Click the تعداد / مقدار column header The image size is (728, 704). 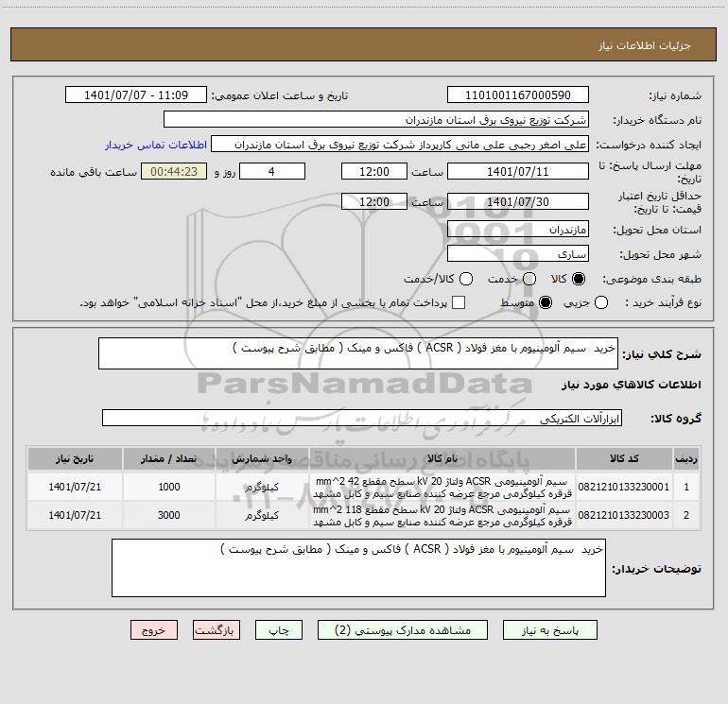click(x=168, y=459)
